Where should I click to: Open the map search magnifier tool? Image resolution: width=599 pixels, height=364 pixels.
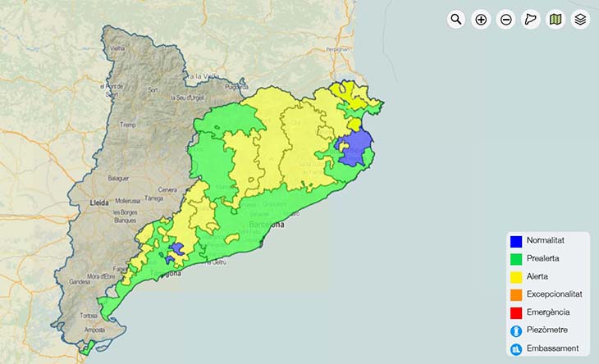coord(456,19)
